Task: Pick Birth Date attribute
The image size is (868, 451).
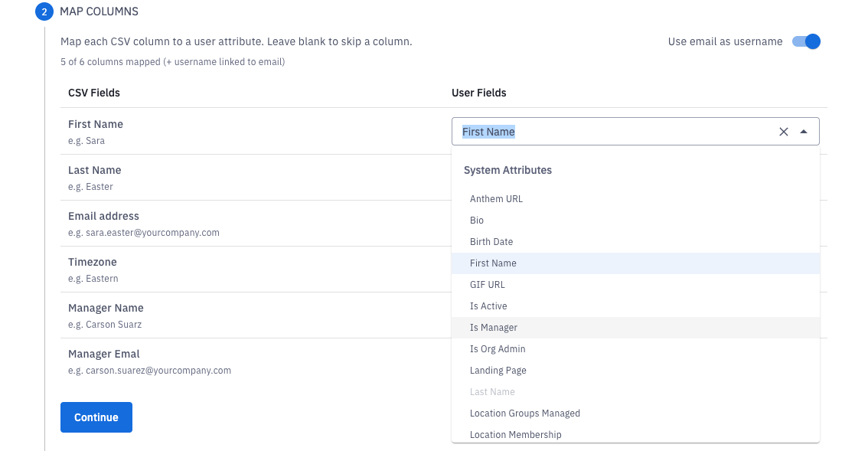Action: pyautogui.click(x=635, y=241)
